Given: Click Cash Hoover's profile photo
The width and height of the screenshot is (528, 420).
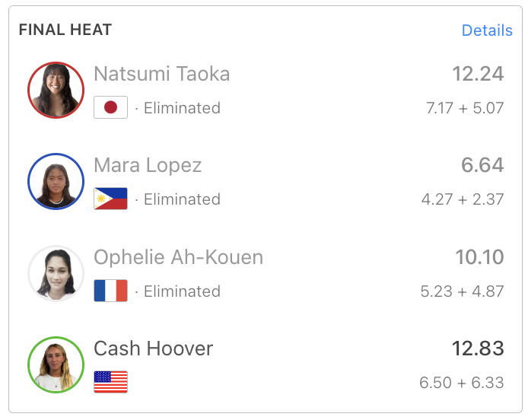Looking at the screenshot, I should coord(56,364).
